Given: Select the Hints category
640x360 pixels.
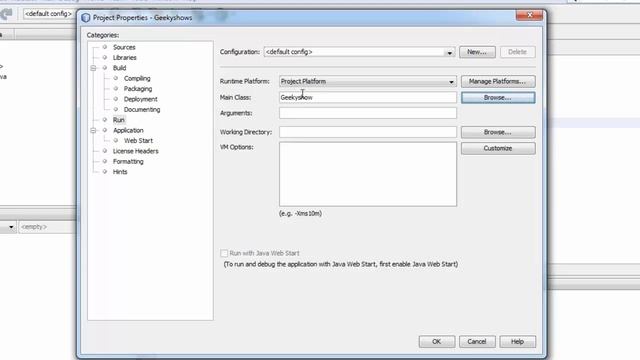Looking at the screenshot, I should [x=120, y=172].
